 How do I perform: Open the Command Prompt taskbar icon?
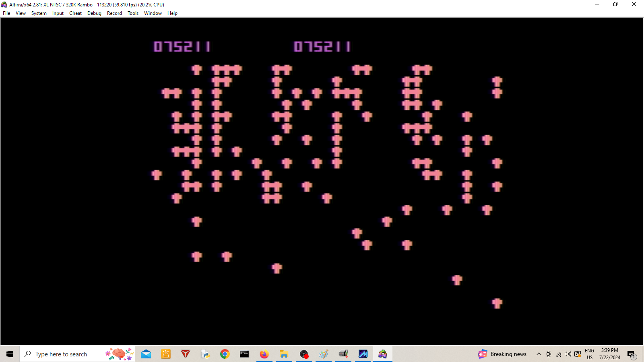244,354
